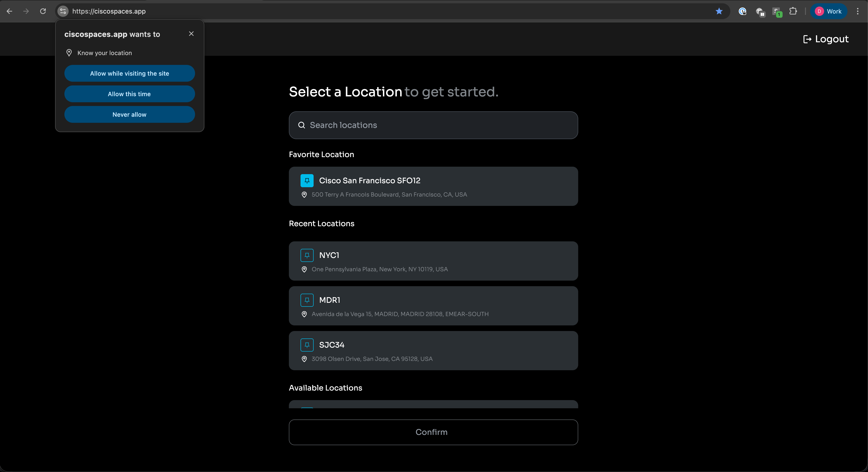Viewport: 868px width, 472px height.
Task: Open the Extensions puzzle icon
Action: pyautogui.click(x=793, y=11)
